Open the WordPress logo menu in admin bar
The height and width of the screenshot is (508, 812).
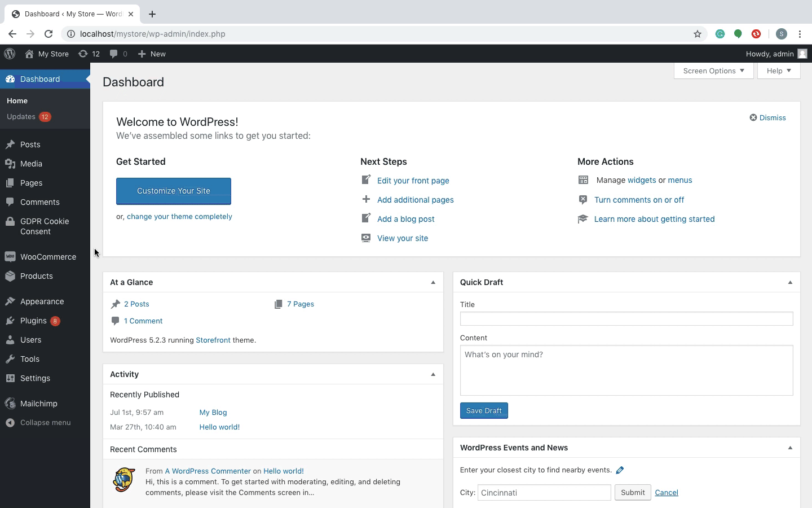coord(10,54)
